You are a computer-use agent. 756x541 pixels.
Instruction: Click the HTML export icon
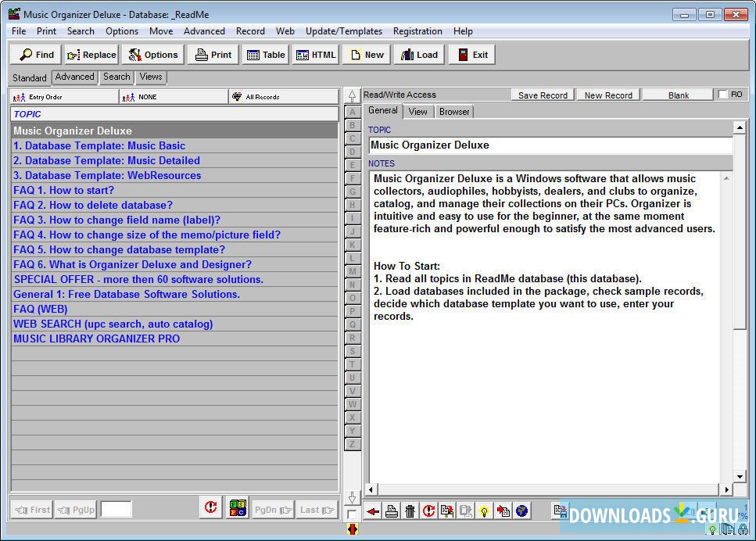(x=315, y=55)
